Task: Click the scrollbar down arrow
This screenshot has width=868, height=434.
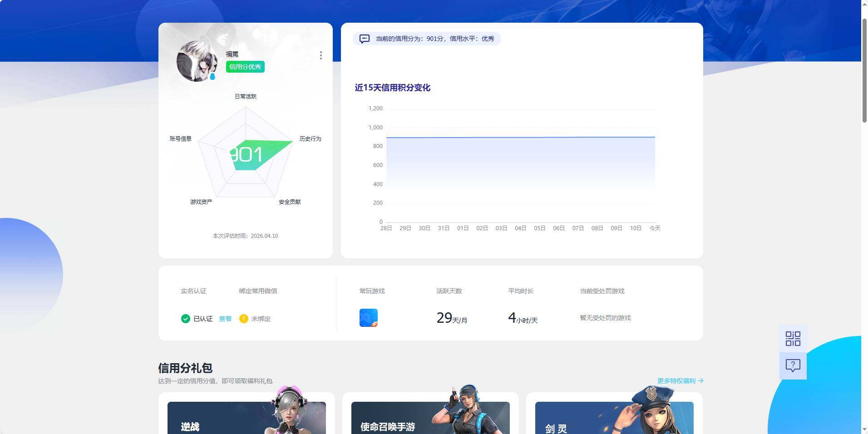Action: pyautogui.click(x=864, y=429)
